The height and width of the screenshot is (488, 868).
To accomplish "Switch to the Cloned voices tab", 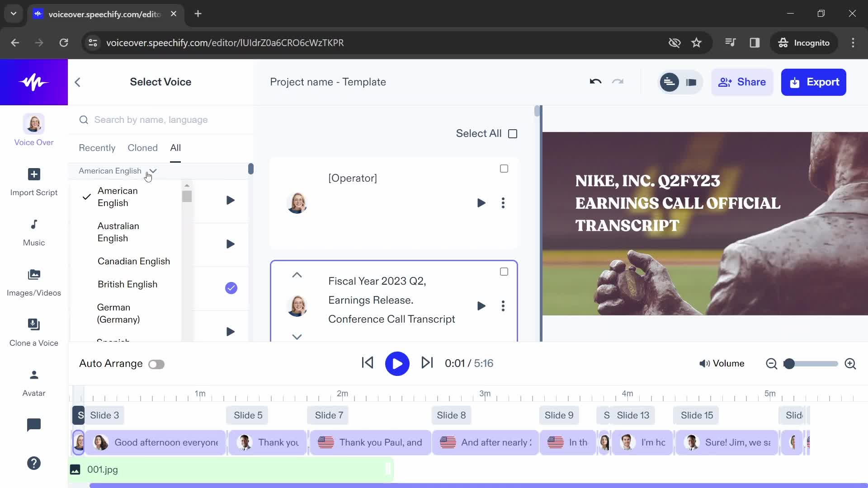I will pyautogui.click(x=142, y=148).
